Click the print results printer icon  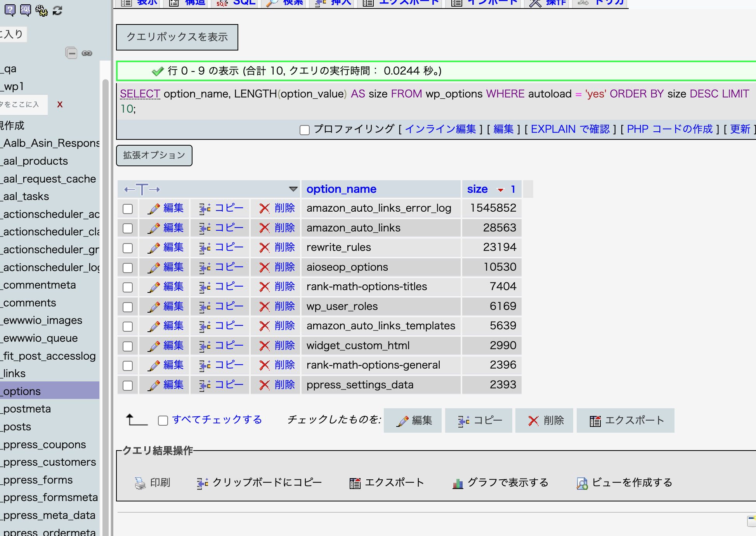tap(140, 483)
